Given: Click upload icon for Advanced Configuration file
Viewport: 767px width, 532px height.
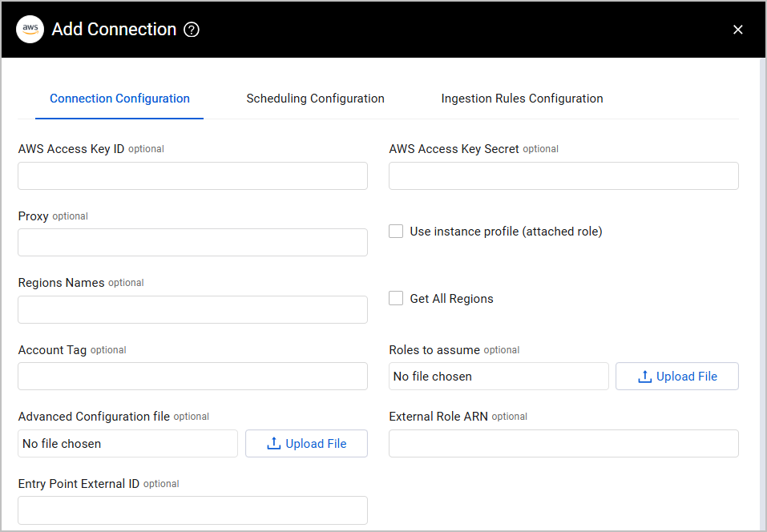Looking at the screenshot, I should (x=274, y=444).
